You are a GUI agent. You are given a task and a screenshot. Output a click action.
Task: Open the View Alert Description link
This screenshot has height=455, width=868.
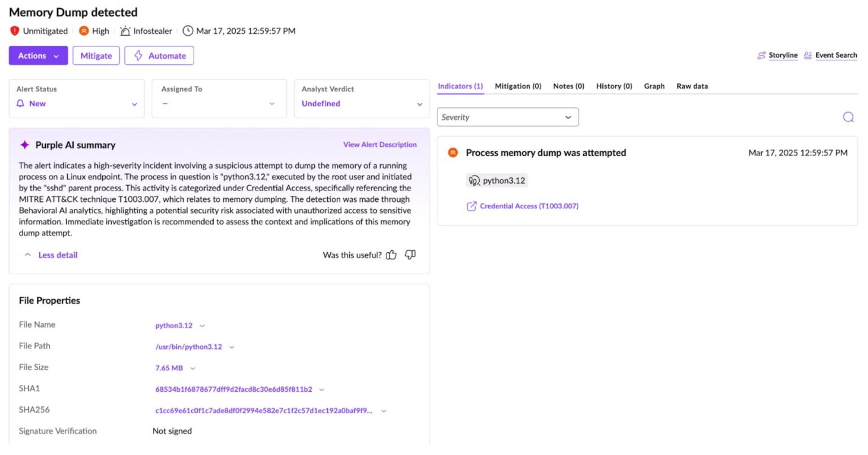380,145
